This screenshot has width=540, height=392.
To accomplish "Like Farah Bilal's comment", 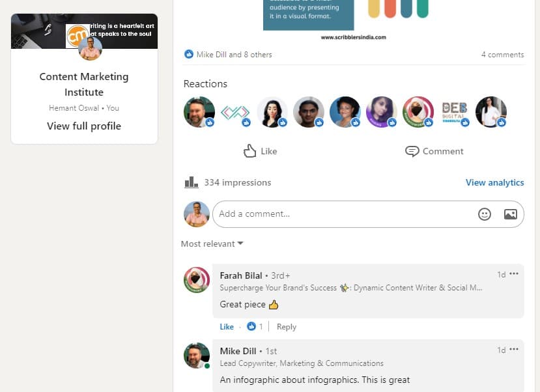I will pyautogui.click(x=227, y=327).
